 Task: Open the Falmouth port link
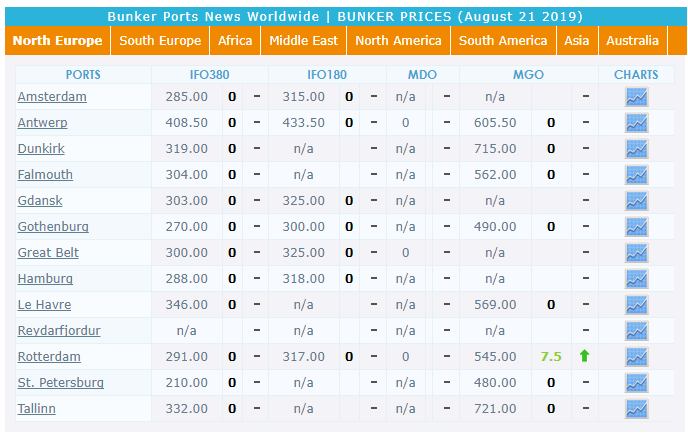coord(45,175)
